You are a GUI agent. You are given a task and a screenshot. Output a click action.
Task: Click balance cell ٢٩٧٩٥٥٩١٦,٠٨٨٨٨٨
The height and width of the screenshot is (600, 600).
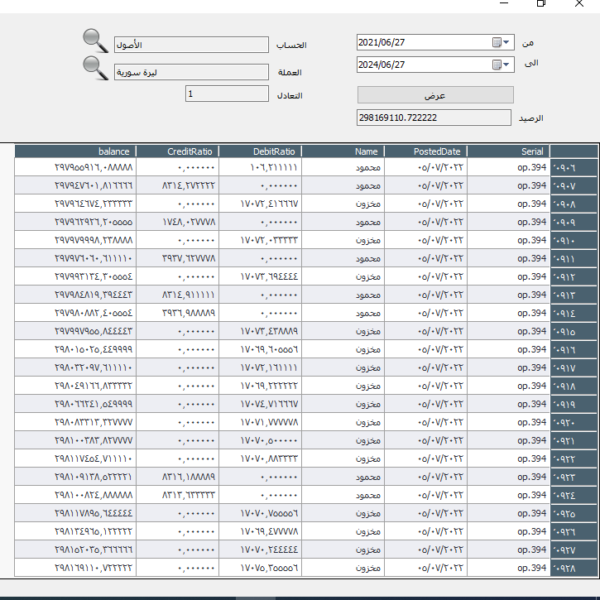tap(75, 167)
